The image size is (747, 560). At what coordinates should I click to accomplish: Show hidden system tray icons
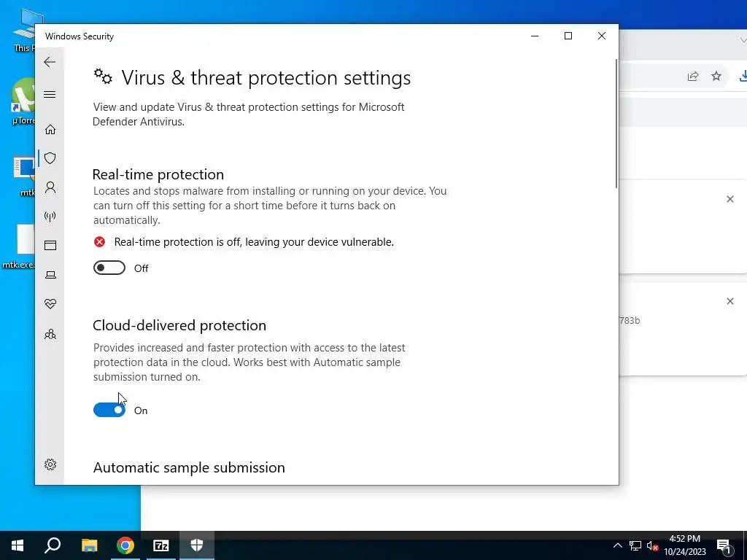pyautogui.click(x=617, y=545)
